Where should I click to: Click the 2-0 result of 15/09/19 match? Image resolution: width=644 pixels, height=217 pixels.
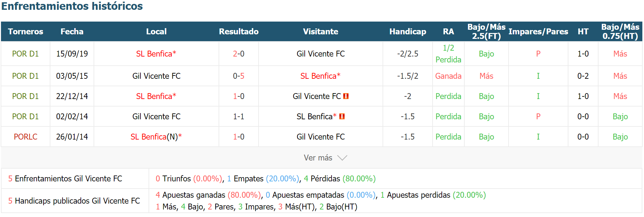(239, 54)
